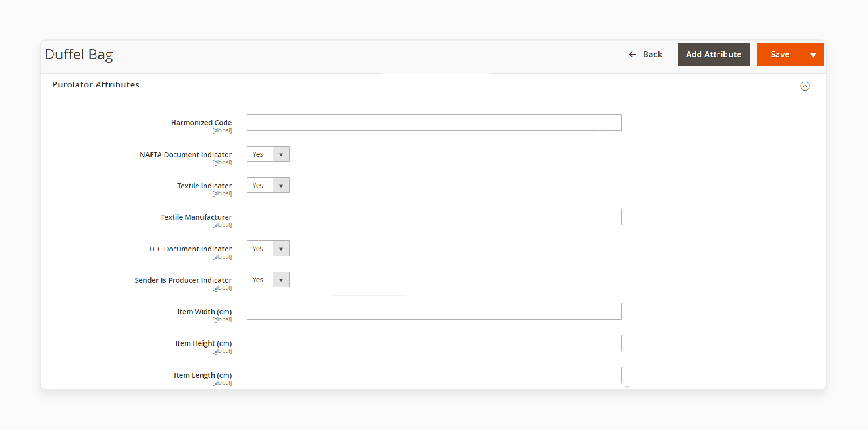The image size is (868, 430).
Task: Click the Item Length (cm) field
Action: click(434, 375)
